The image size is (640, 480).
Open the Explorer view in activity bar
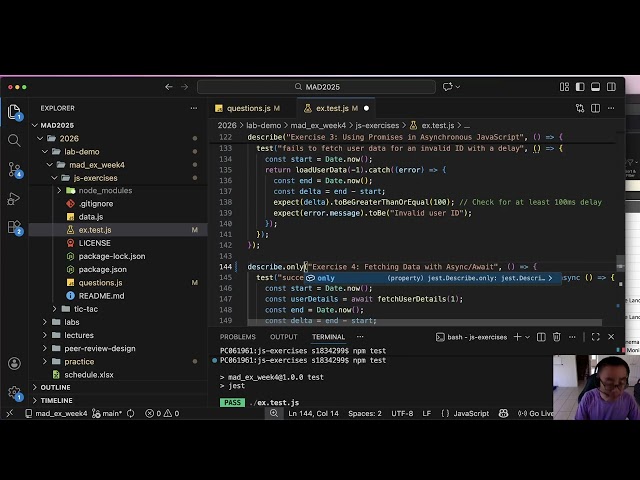(14, 111)
